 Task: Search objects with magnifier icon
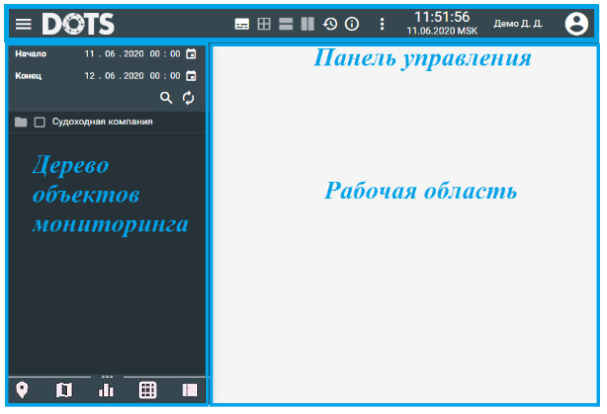[x=167, y=98]
